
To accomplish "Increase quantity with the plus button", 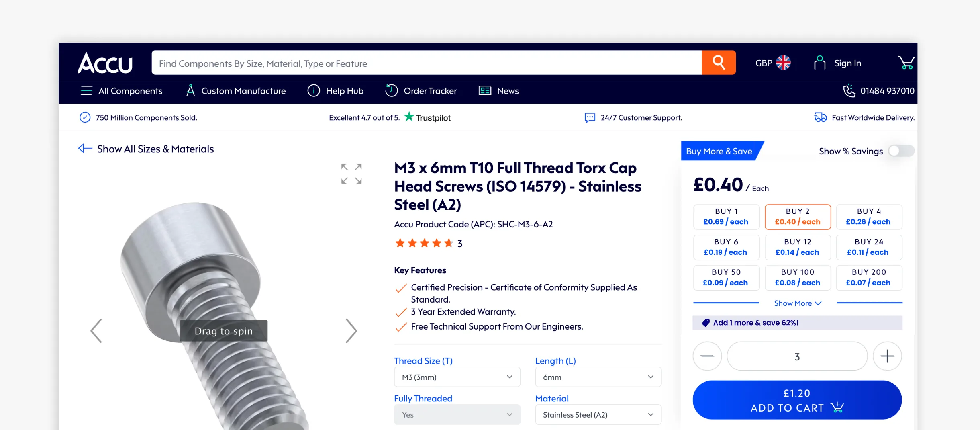I will tap(887, 356).
